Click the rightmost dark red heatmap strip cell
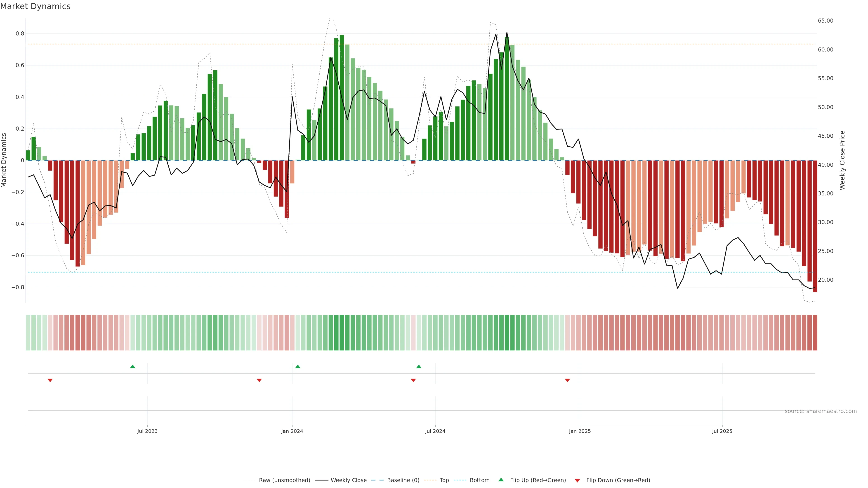This screenshot has width=868, height=488. tap(815, 333)
